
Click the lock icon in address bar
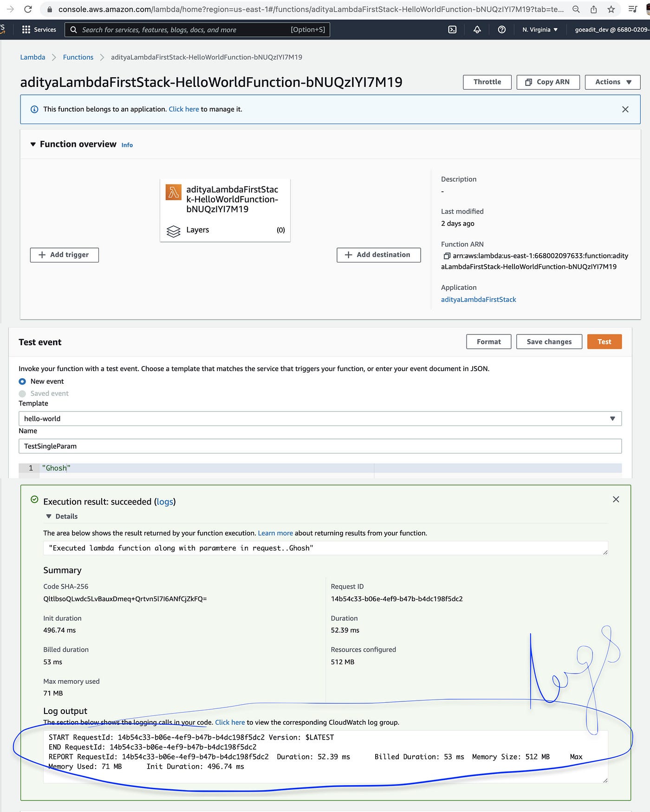coord(50,9)
